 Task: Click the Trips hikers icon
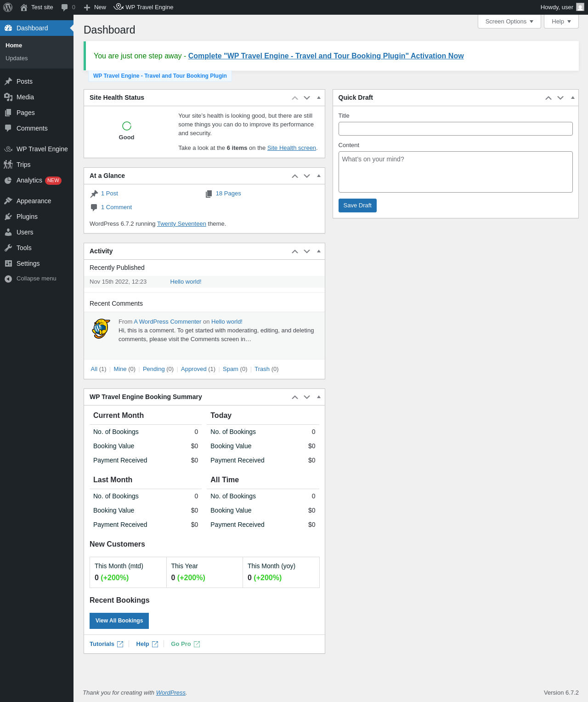[x=8, y=165]
